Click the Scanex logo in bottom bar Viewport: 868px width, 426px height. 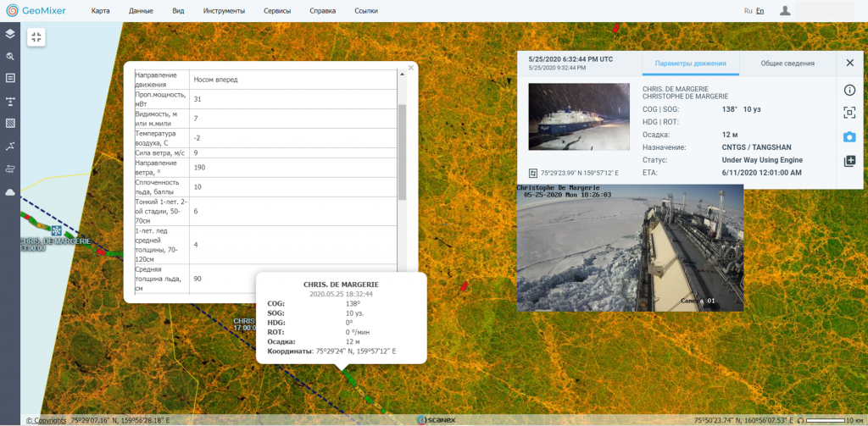click(x=436, y=420)
